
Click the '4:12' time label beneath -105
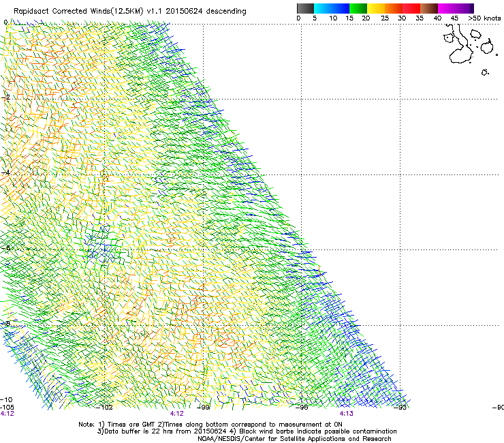pyautogui.click(x=7, y=414)
